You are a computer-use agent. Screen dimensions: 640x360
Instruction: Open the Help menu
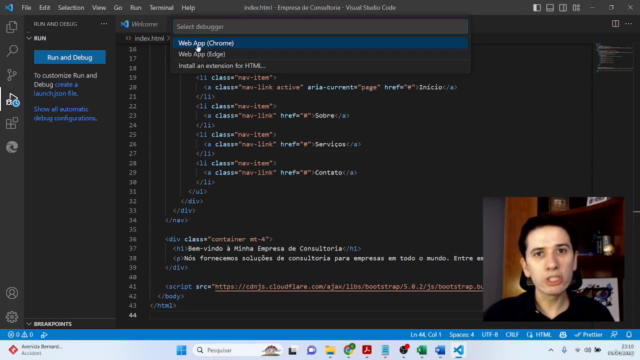(x=188, y=8)
